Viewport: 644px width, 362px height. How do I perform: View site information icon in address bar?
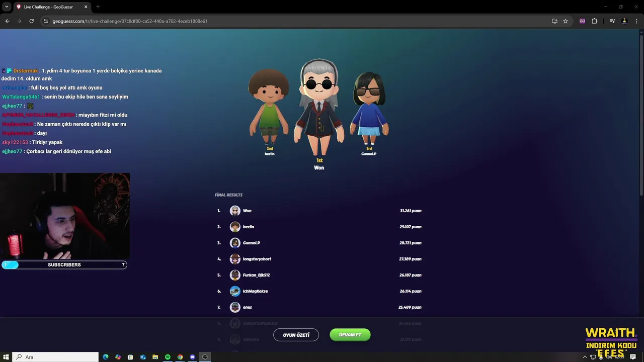click(x=46, y=21)
